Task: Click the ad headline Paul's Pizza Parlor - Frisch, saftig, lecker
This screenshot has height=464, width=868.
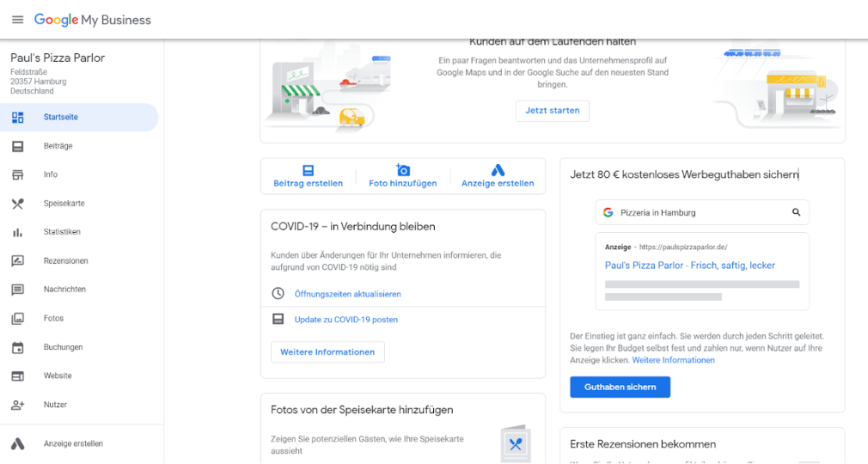Action: point(690,266)
